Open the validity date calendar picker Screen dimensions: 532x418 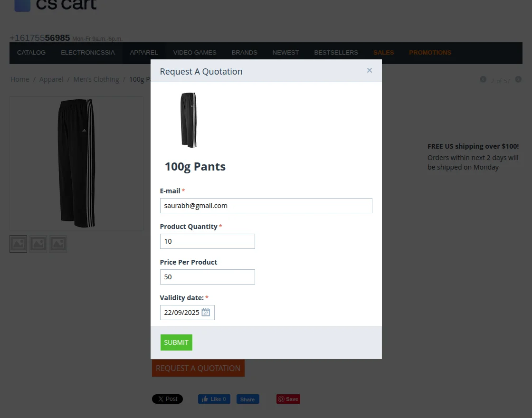(x=206, y=312)
